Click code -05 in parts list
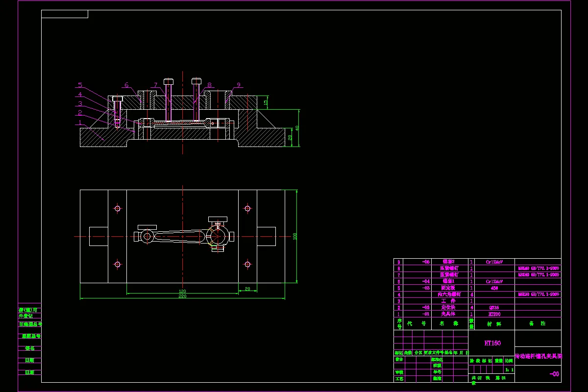This screenshot has height=392, width=588. click(426, 262)
